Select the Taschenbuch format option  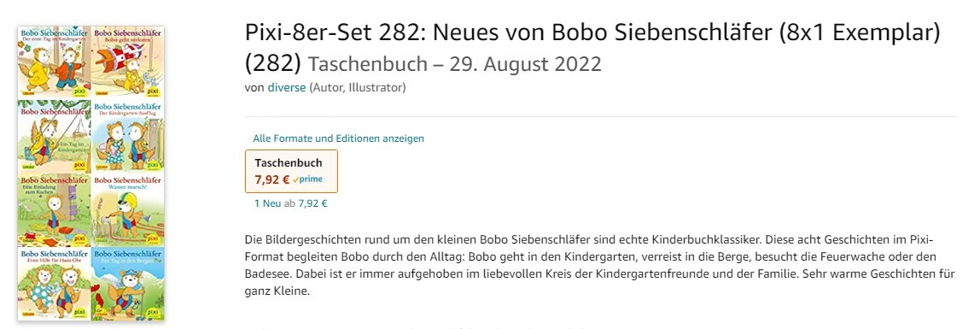(291, 171)
